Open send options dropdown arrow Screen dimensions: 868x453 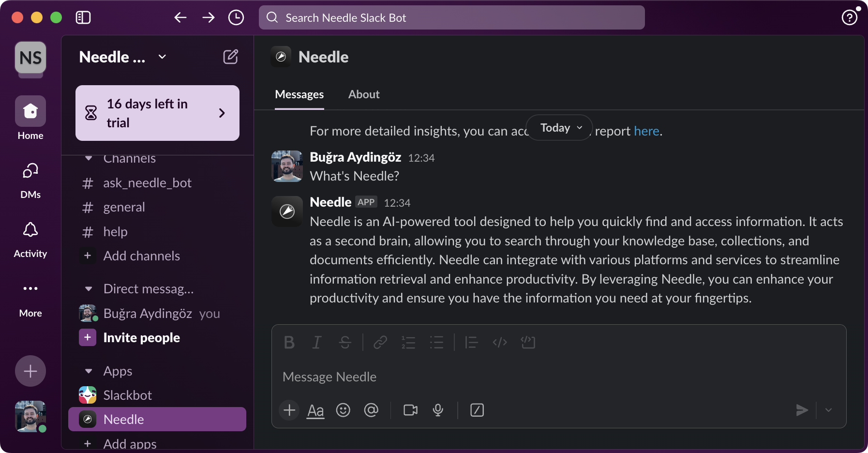(x=828, y=410)
